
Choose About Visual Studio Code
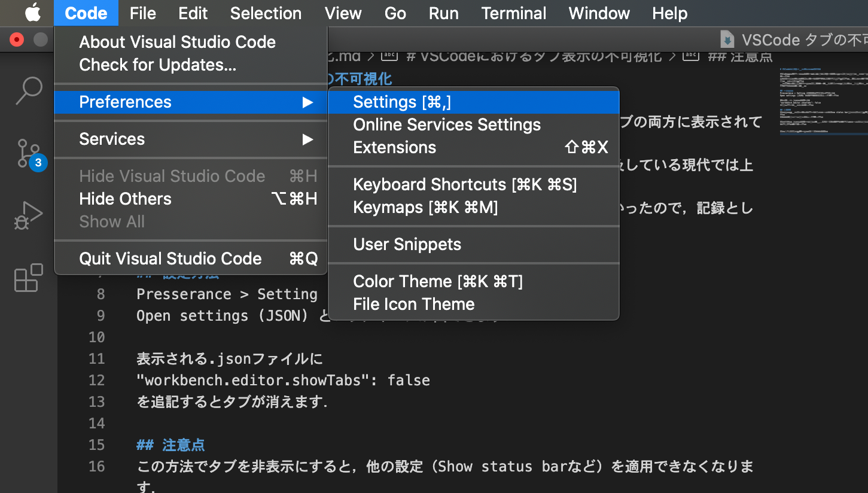coord(191,42)
